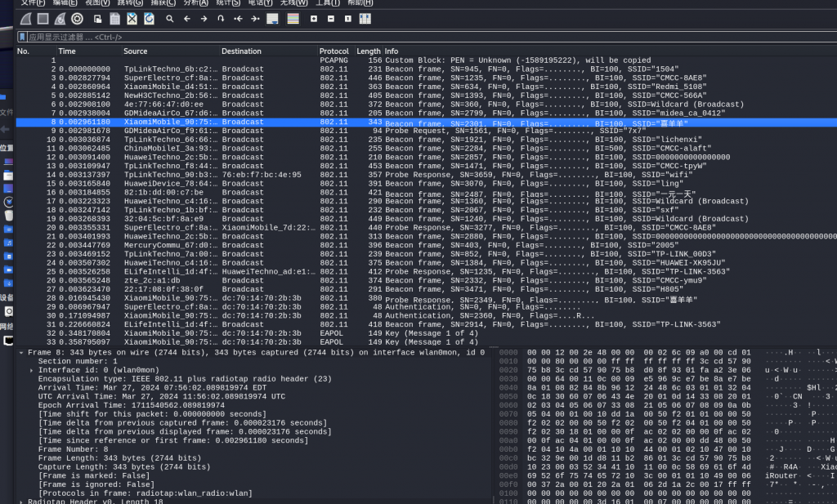
Task: Zoom in packet text
Action: click(x=314, y=19)
